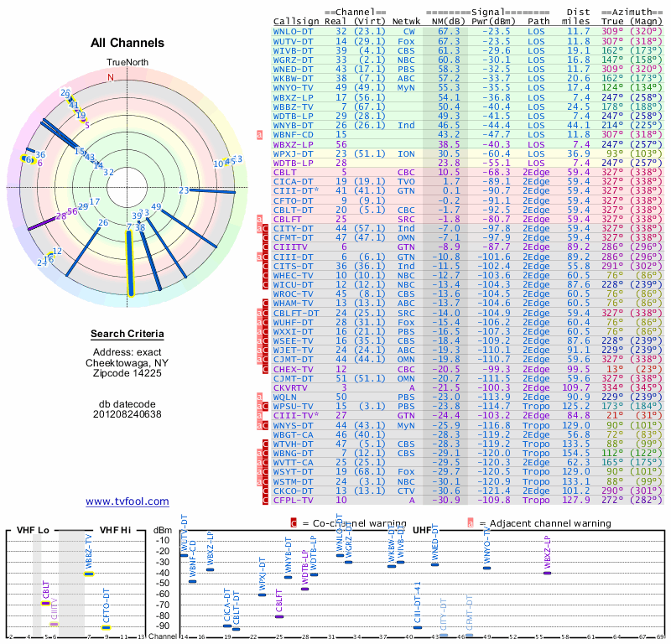
Task: Click the purple WBXZ-LP marker in UHF chart
Action: 548,573
